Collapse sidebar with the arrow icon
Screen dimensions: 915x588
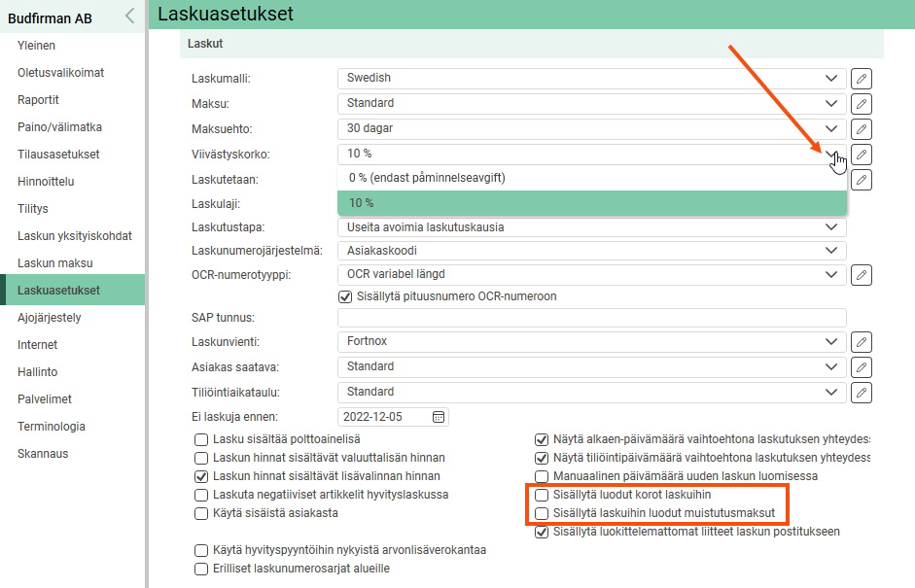tap(129, 16)
